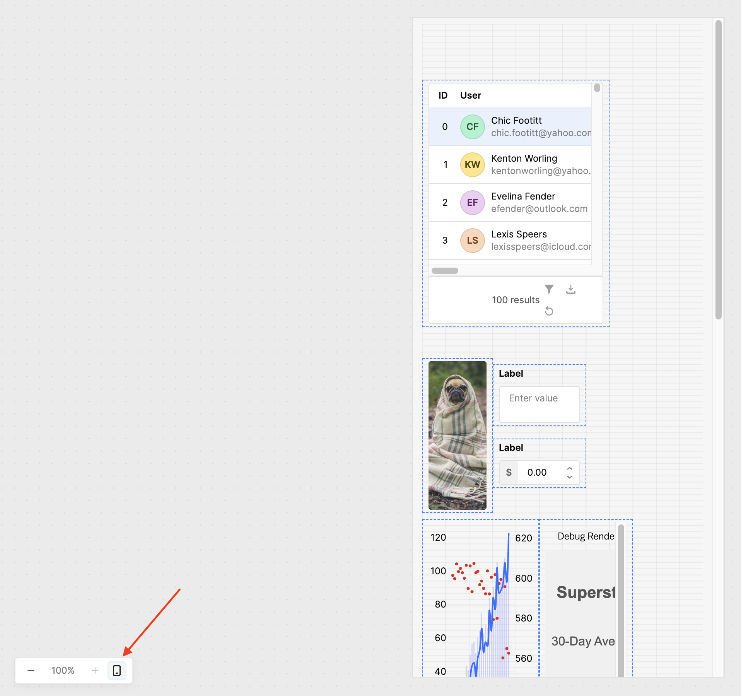Image resolution: width=741 pixels, height=700 pixels.
Task: Zoom out with the minus icon
Action: click(31, 670)
